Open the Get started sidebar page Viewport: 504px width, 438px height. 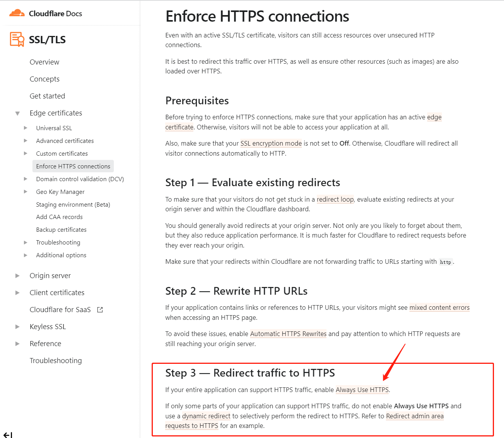coord(47,96)
